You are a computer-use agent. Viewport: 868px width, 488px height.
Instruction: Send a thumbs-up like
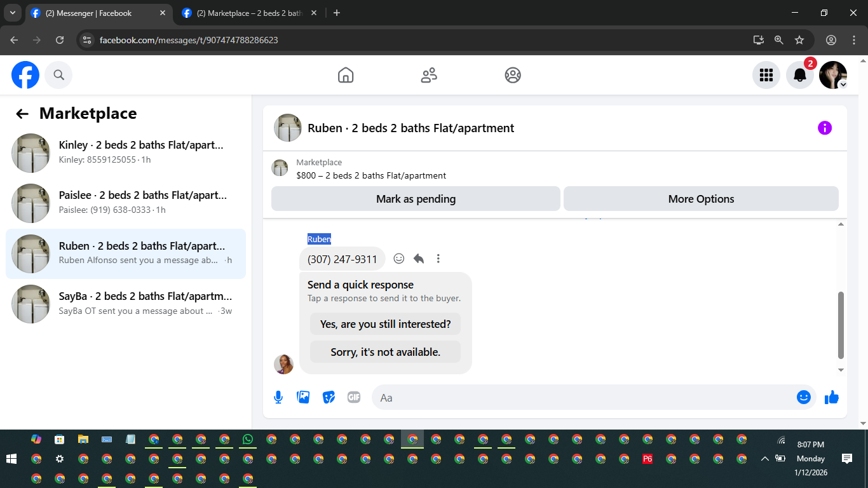[832, 397]
